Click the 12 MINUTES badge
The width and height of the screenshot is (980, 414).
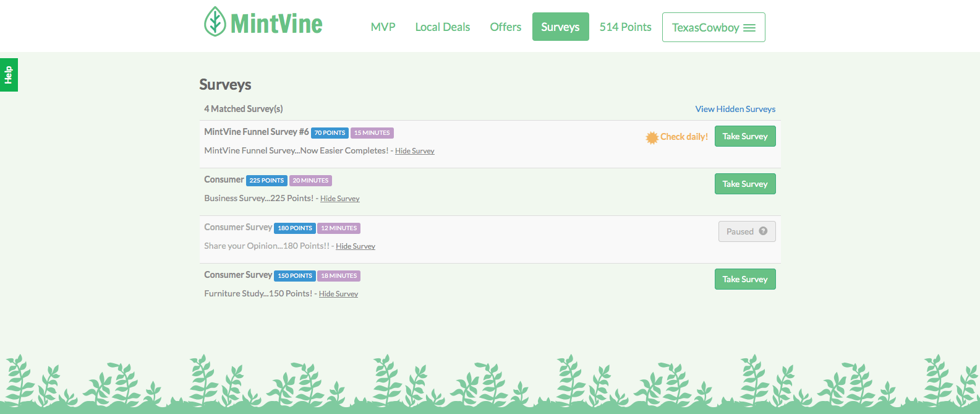point(339,228)
